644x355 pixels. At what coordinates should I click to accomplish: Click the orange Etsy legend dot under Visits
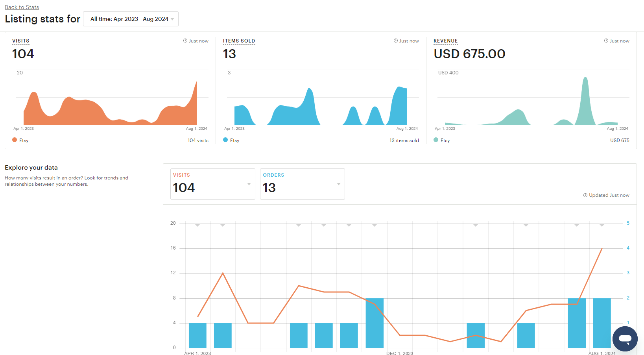pos(15,140)
